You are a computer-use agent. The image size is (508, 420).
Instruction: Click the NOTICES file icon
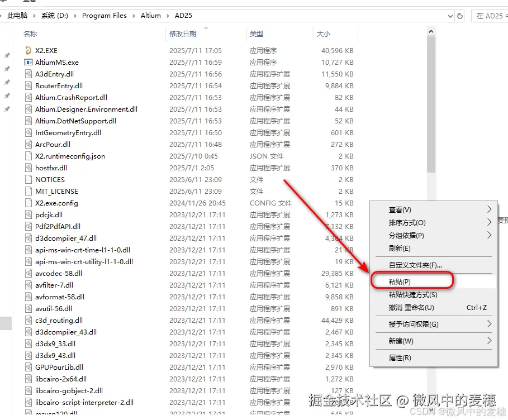(29, 179)
